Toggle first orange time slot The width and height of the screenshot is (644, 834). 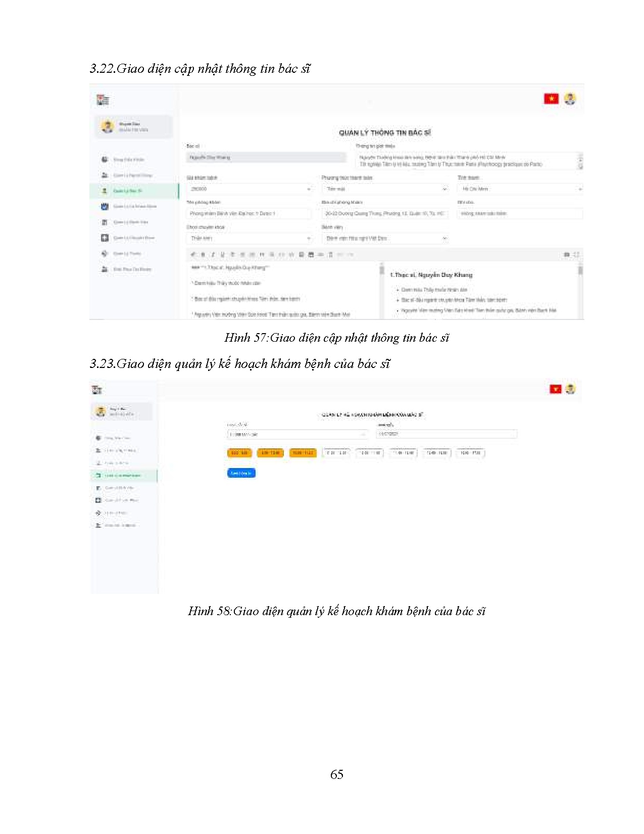click(239, 453)
